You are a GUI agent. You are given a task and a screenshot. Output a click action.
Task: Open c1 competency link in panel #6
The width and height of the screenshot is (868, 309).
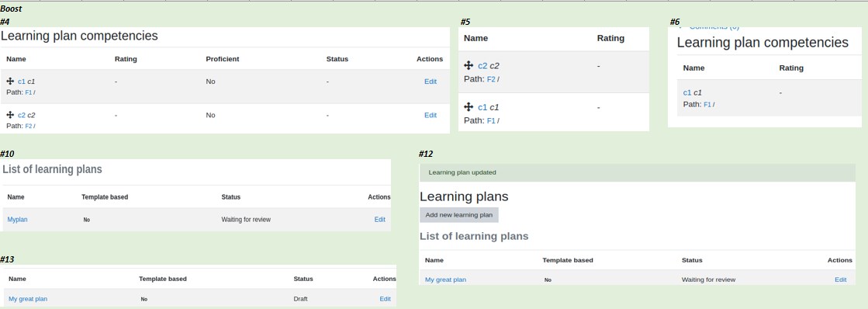pos(687,93)
